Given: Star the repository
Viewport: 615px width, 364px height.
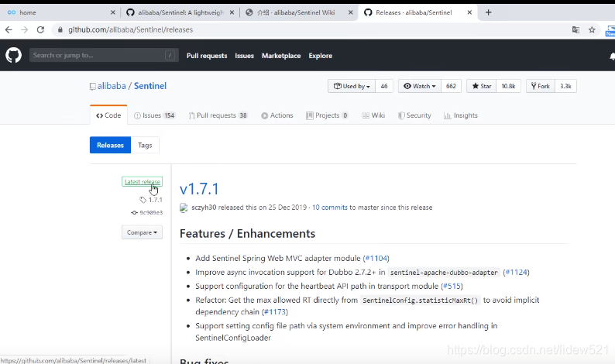Looking at the screenshot, I should 481,86.
